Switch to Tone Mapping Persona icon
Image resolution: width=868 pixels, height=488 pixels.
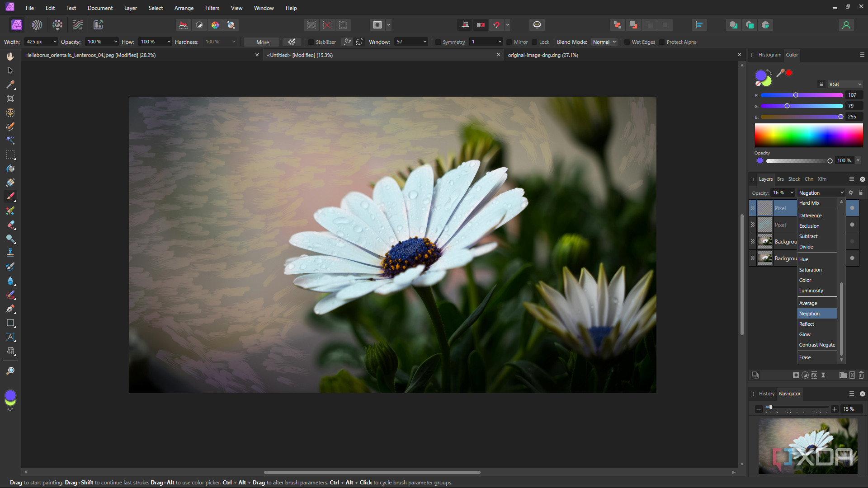(78, 25)
